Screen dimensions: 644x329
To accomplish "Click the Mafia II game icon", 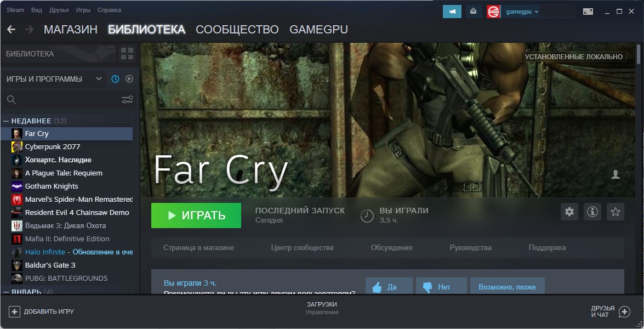I will 17,239.
